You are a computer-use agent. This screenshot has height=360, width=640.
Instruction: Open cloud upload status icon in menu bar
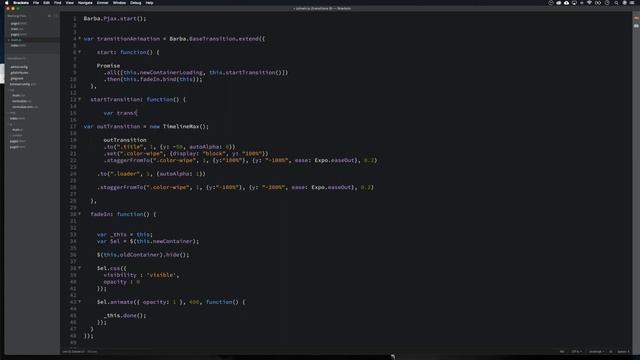566,3
